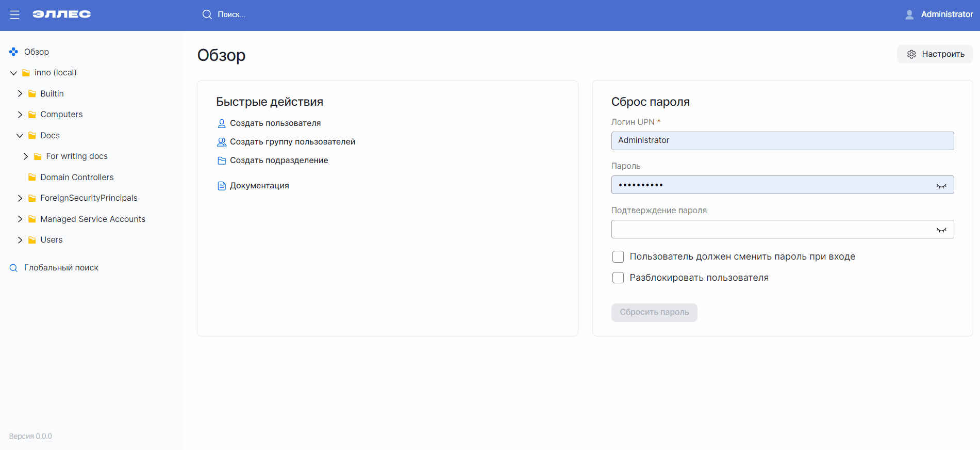Collapse the inno (local) tree node
Viewport: 980px width, 450px height.
[13, 73]
